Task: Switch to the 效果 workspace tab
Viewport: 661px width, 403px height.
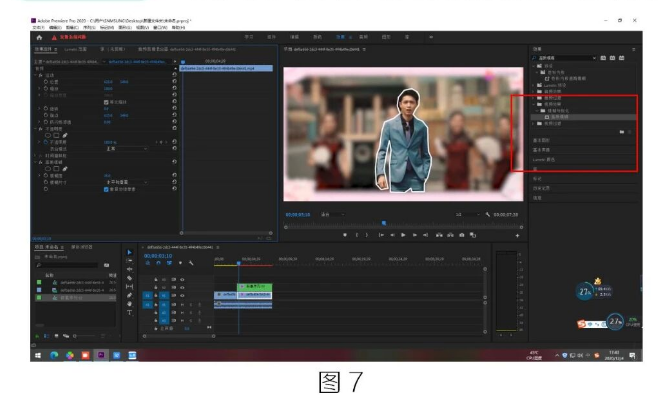Action: [339, 36]
